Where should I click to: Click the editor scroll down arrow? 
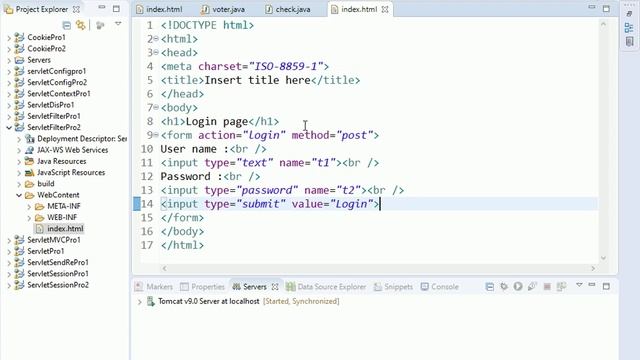(x=603, y=258)
